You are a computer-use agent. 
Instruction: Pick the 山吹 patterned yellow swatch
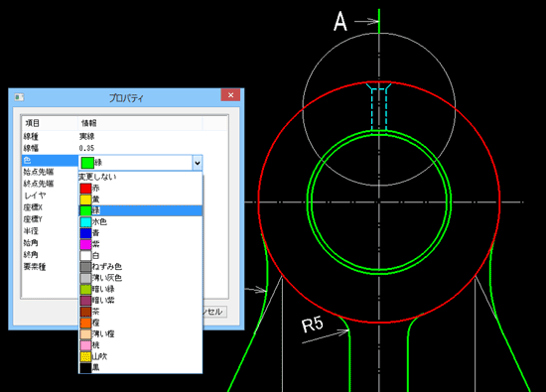coord(140,356)
